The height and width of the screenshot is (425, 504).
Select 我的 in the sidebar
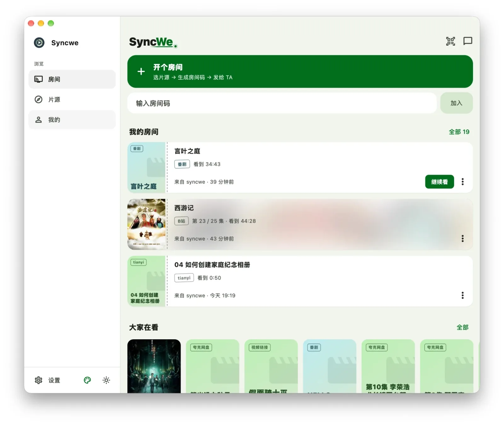72,120
